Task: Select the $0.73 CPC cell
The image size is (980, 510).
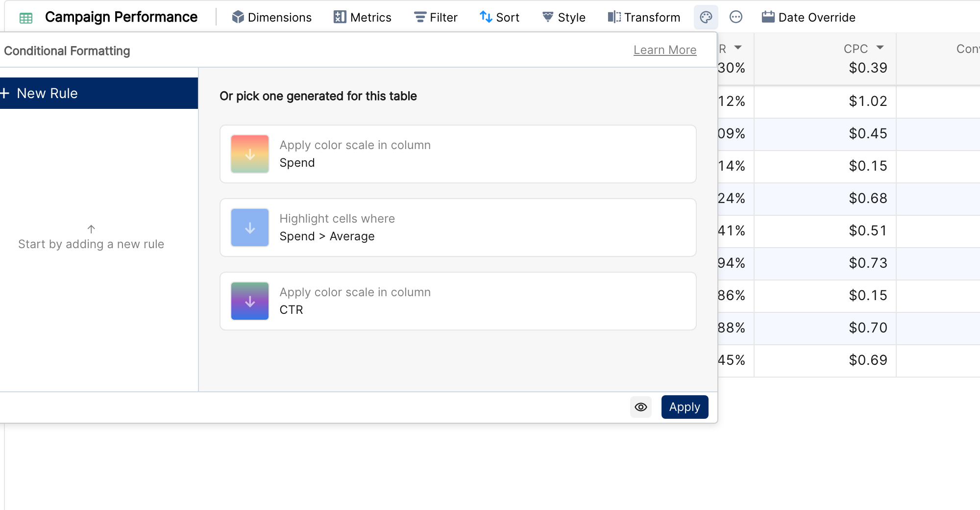Action: 825,263
